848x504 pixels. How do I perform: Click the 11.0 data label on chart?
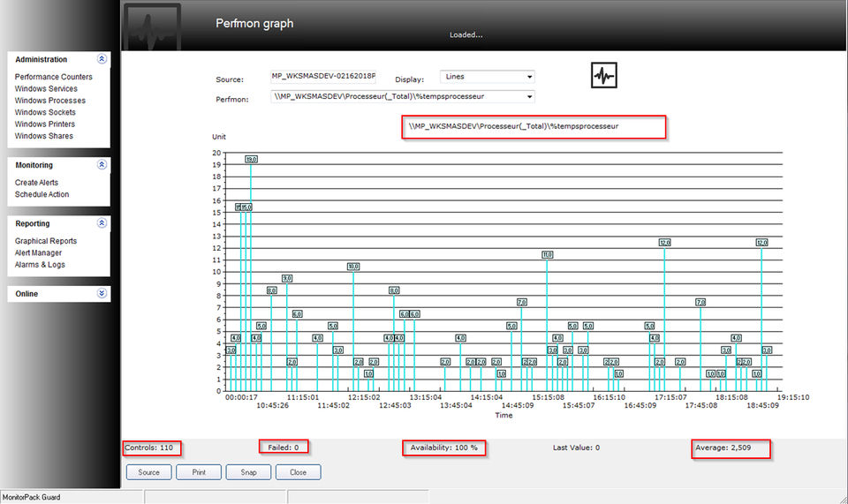point(548,254)
